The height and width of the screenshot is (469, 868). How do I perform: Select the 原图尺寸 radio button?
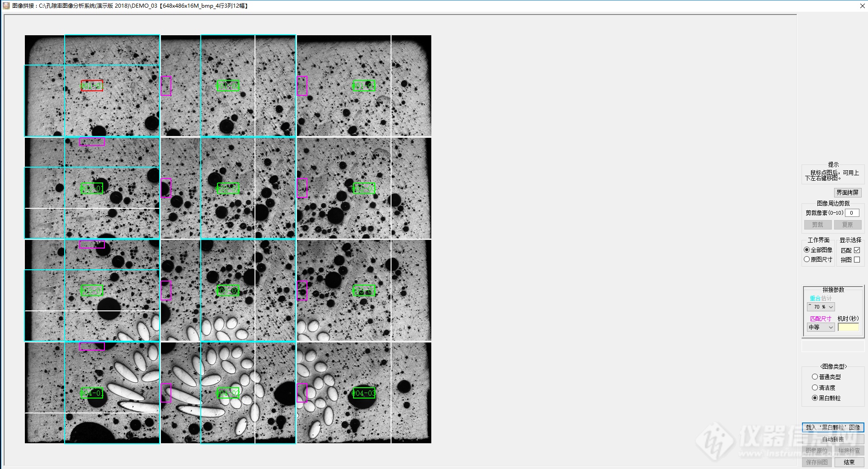tap(807, 259)
